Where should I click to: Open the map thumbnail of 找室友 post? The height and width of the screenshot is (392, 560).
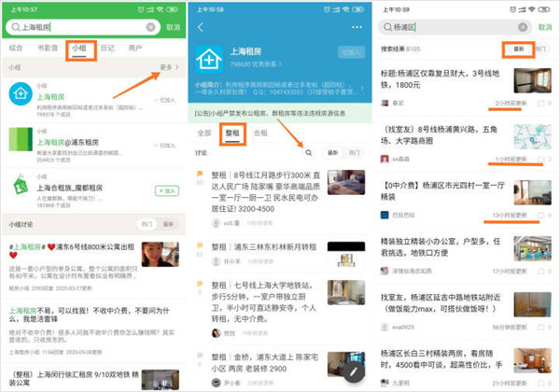pyautogui.click(x=532, y=137)
